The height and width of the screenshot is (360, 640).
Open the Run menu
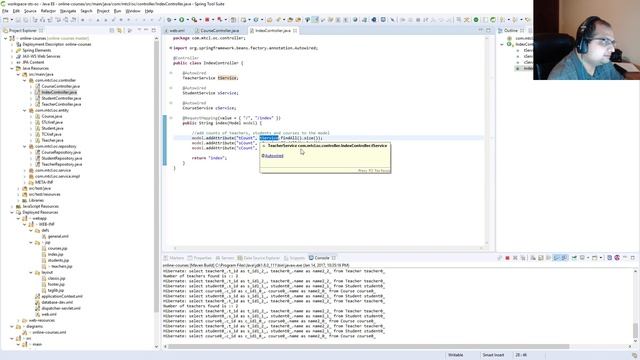coord(118,11)
